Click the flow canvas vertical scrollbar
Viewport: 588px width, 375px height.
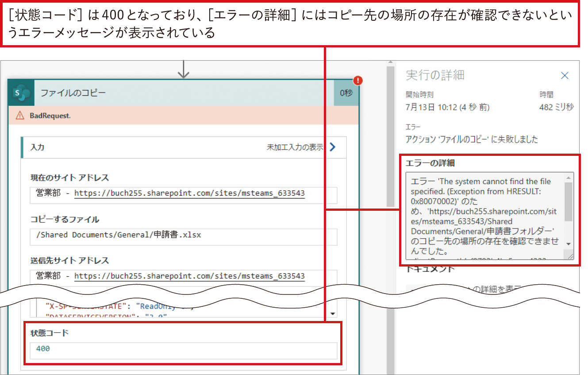pyautogui.click(x=391, y=136)
